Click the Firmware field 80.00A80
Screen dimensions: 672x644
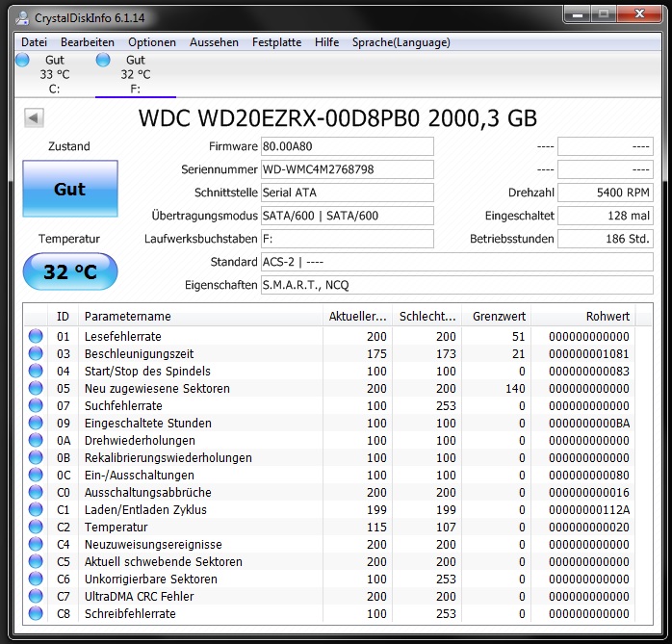[x=348, y=146]
